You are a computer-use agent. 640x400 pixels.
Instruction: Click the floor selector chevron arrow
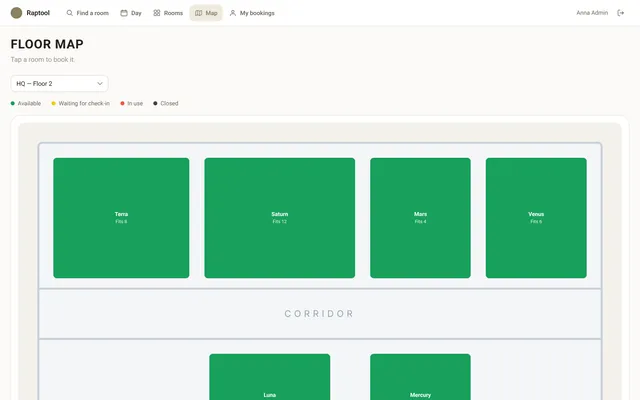(x=100, y=84)
